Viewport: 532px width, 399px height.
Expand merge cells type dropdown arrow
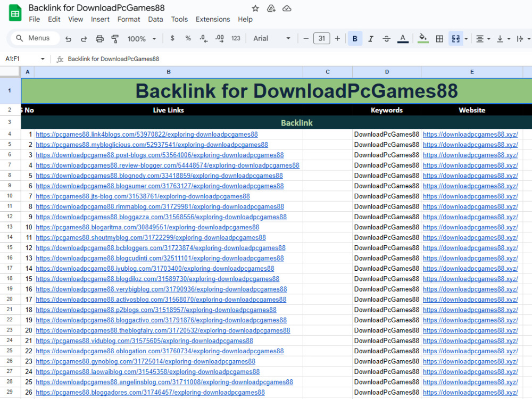(466, 39)
